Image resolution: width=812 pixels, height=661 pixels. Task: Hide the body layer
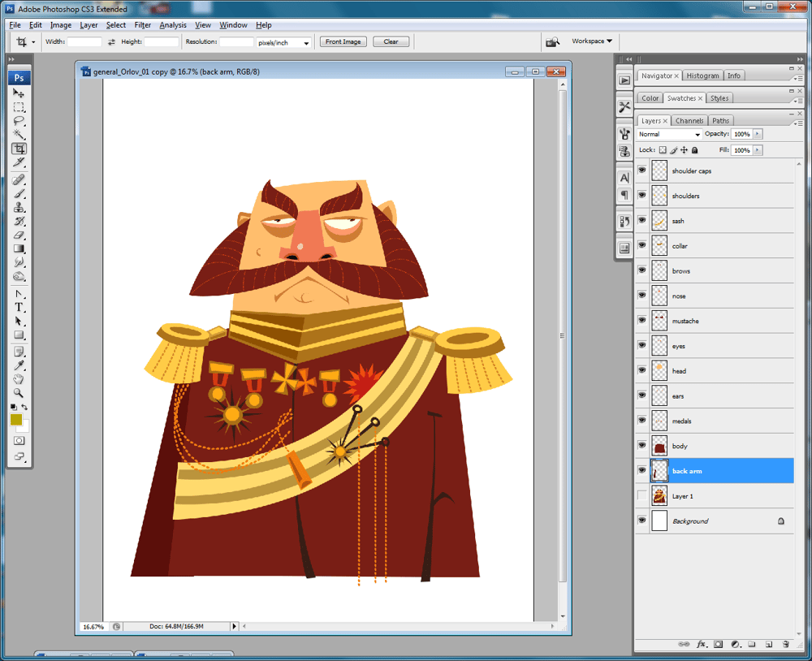point(642,446)
